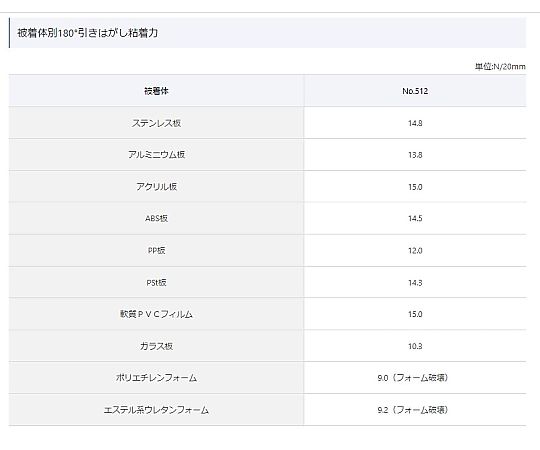The height and width of the screenshot is (450, 540).
Task: Select the value 14.3 for PSt板
Action: click(x=415, y=283)
